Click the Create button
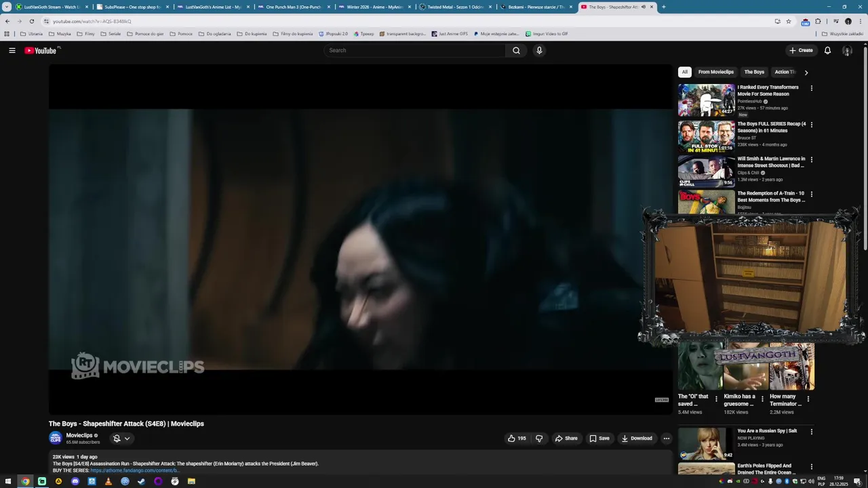868x488 pixels. tap(801, 50)
